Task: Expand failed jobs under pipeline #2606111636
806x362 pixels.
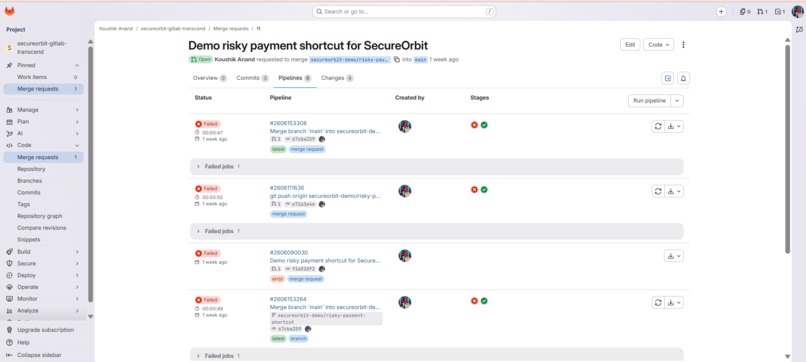Action: 437,231
